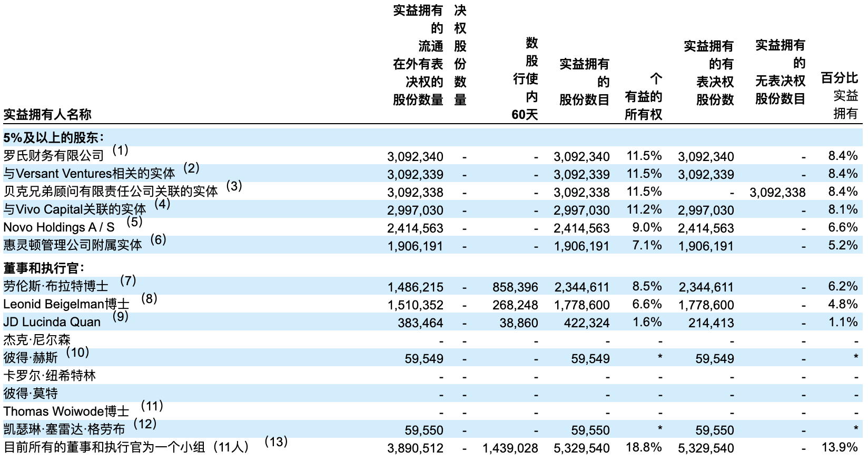
Task: Select the value 858,396
Action: [x=516, y=287]
